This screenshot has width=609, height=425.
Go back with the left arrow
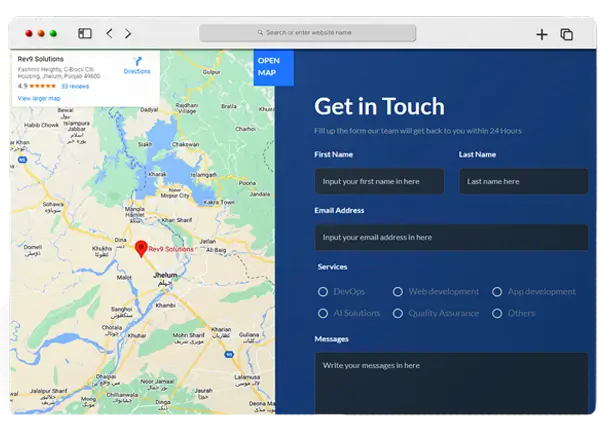(x=110, y=33)
